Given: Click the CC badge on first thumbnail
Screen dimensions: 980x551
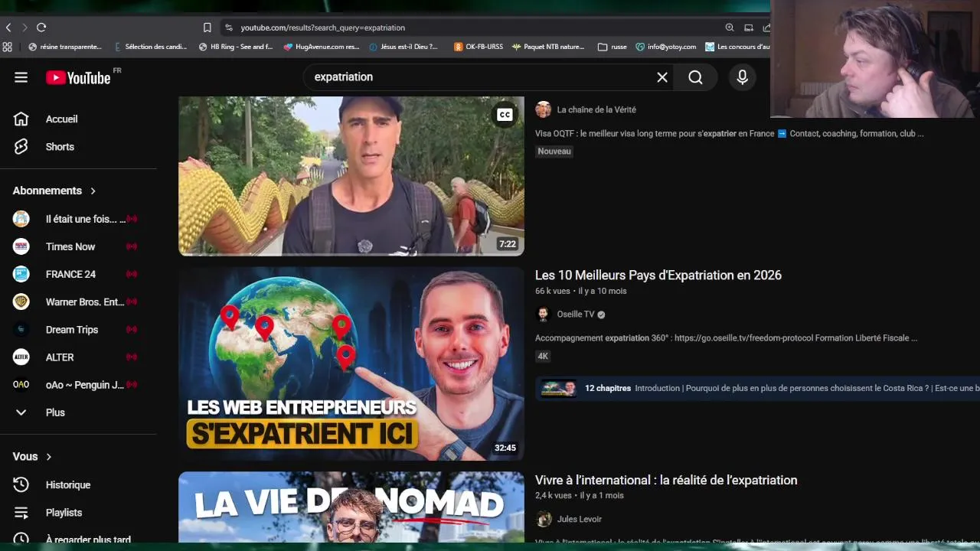Looking at the screenshot, I should point(505,115).
